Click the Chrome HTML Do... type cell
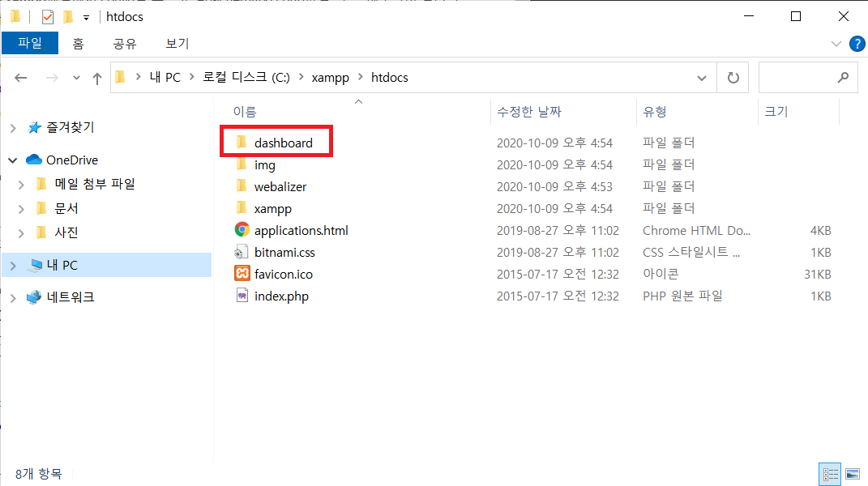This screenshot has width=868, height=486. 696,230
